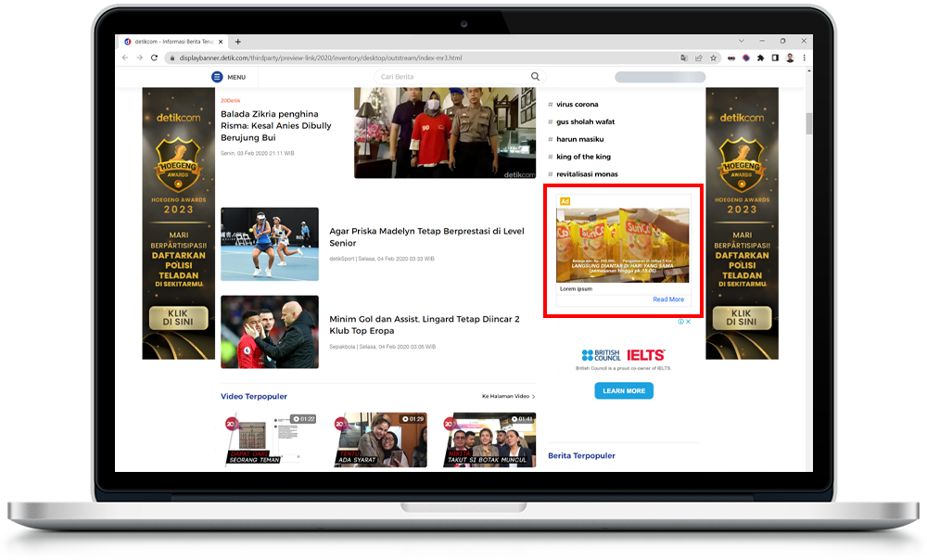The height and width of the screenshot is (560, 927).
Task: Open the tennis player article thumbnail
Action: pos(270,244)
